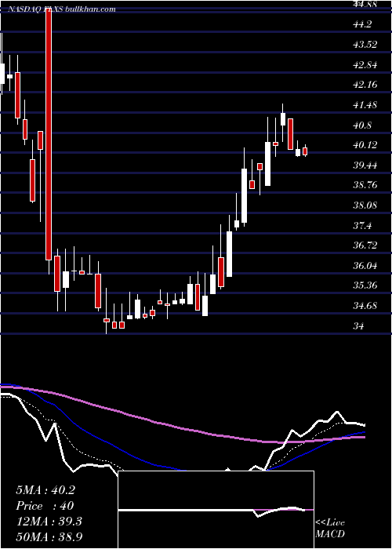Click the 50MA : 38.9 readout
Image resolution: width=392 pixels, height=549 pixels.
(x=49, y=536)
